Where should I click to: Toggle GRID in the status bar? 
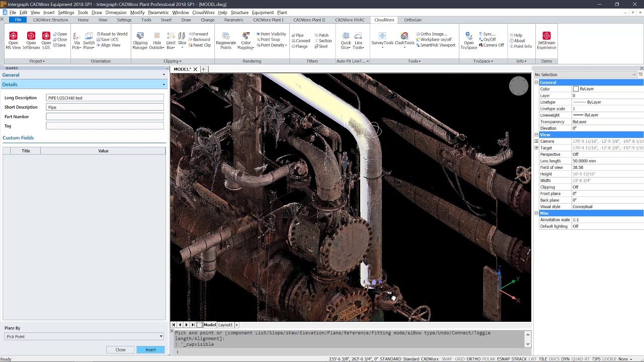pos(459,359)
